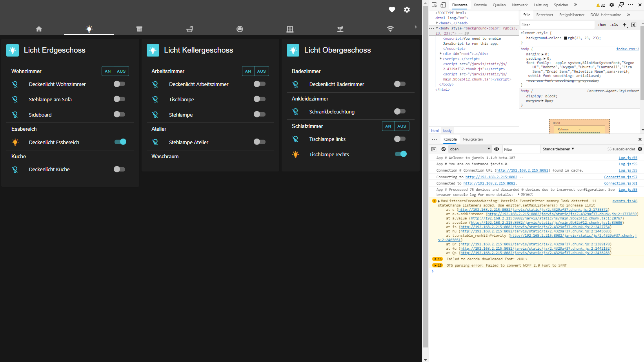Select the lights tab icon
Screen dimensions: 644x362
pos(89,29)
